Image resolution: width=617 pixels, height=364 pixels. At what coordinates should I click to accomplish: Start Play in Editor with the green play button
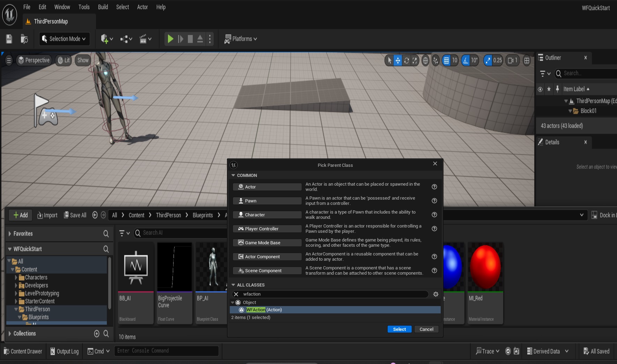point(170,39)
